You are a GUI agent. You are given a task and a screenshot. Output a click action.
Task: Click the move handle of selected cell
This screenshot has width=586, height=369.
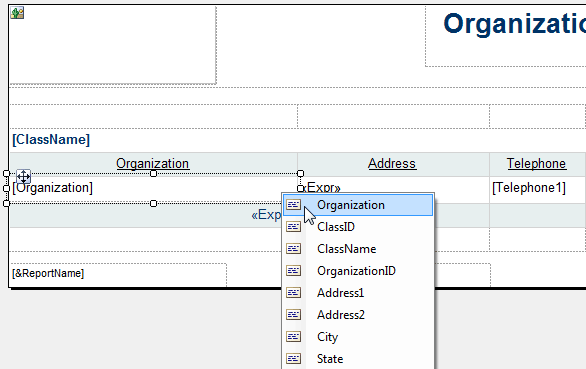coord(24,176)
